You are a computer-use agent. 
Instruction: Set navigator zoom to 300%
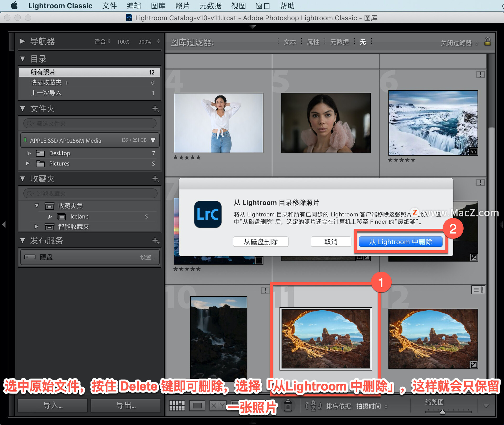pos(145,42)
